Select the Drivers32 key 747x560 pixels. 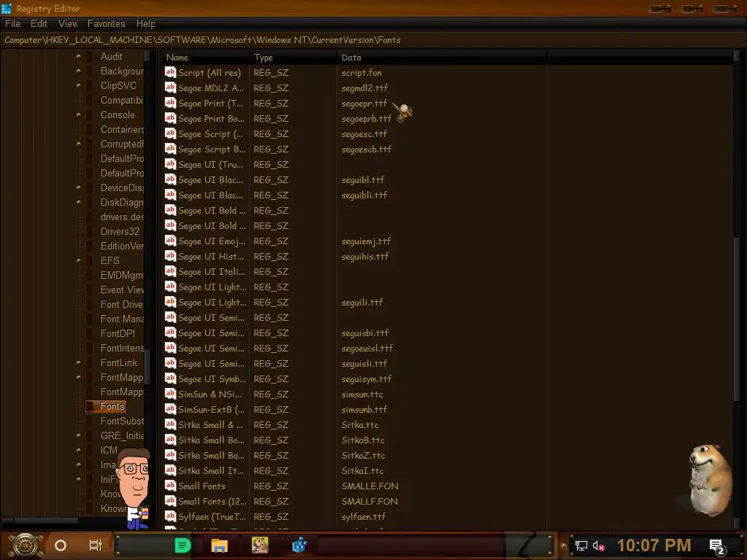coord(120,231)
